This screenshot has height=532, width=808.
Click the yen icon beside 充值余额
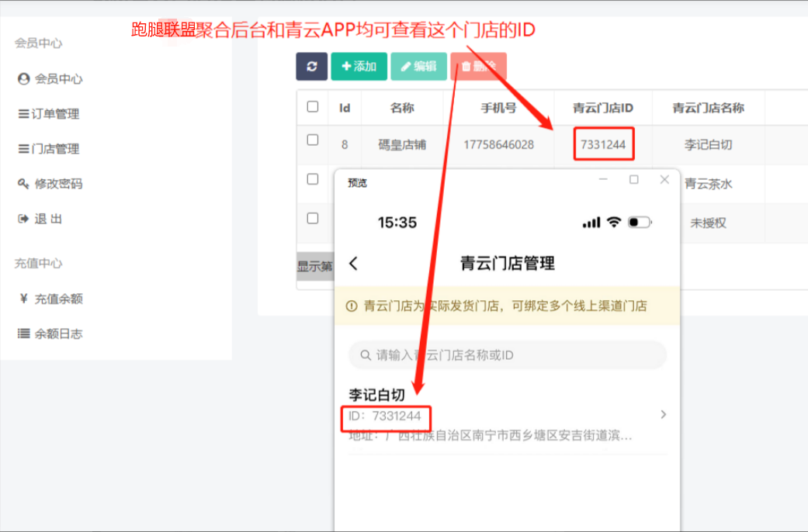pos(23,299)
